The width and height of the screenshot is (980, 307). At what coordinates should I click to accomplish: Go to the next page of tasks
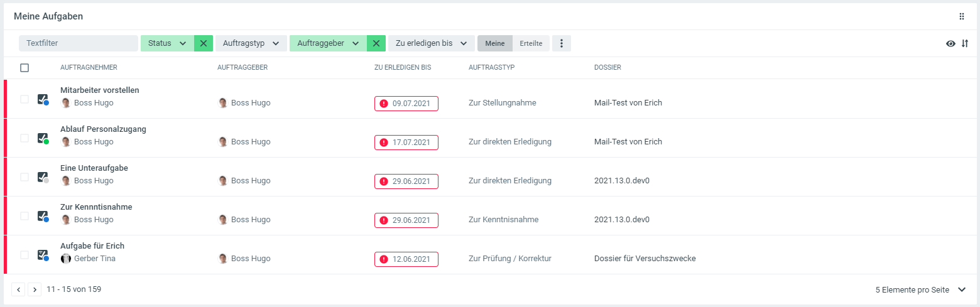(x=35, y=290)
